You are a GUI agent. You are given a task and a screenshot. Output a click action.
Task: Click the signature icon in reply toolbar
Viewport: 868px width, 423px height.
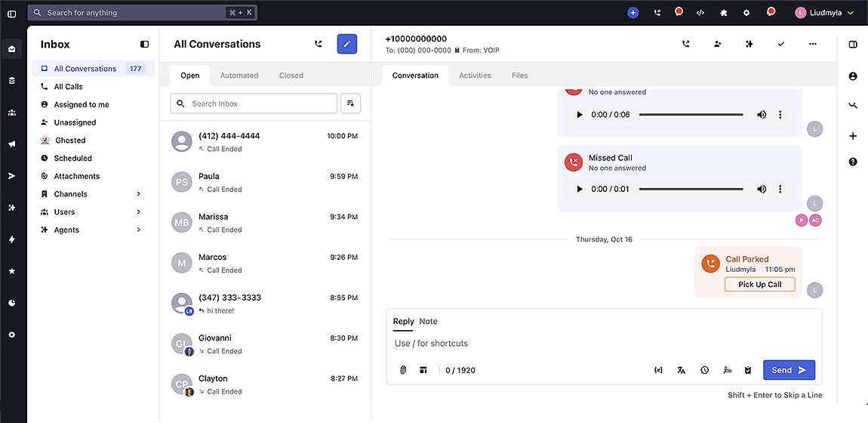coord(728,370)
